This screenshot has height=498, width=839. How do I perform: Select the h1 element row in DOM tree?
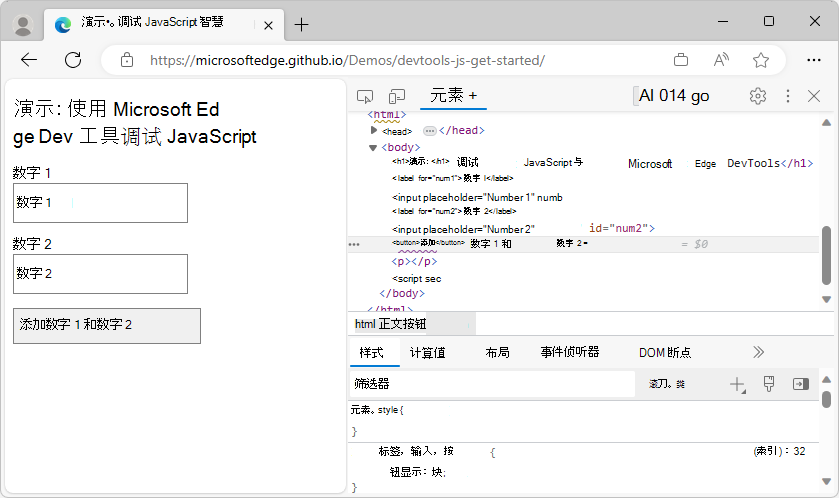coord(602,163)
